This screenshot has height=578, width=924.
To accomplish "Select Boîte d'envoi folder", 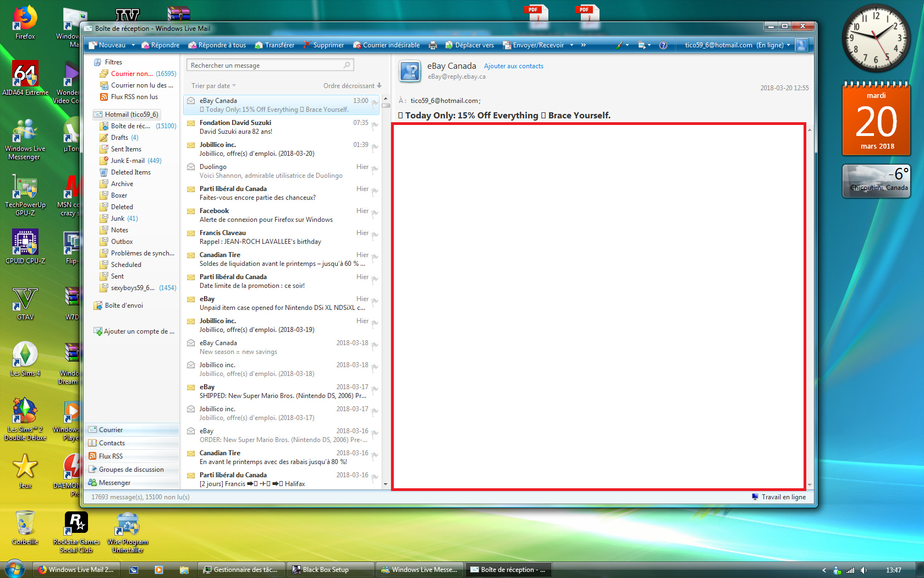I will point(119,306).
